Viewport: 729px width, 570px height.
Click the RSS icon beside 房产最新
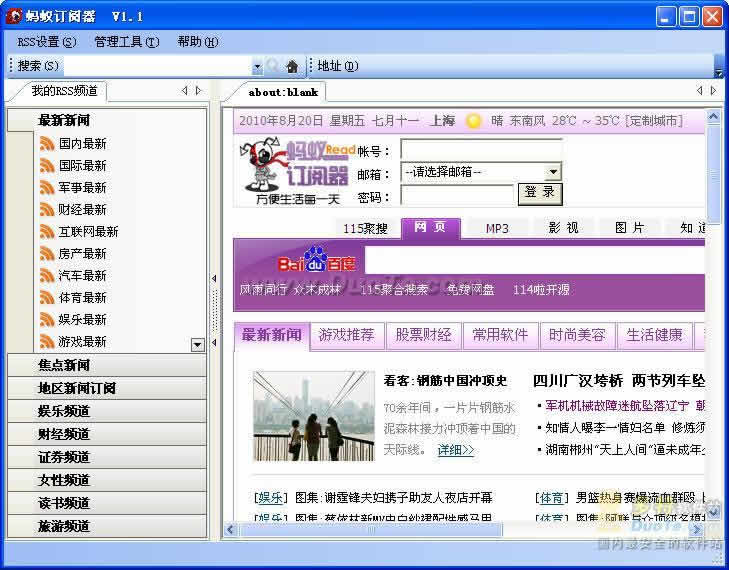tap(47, 254)
